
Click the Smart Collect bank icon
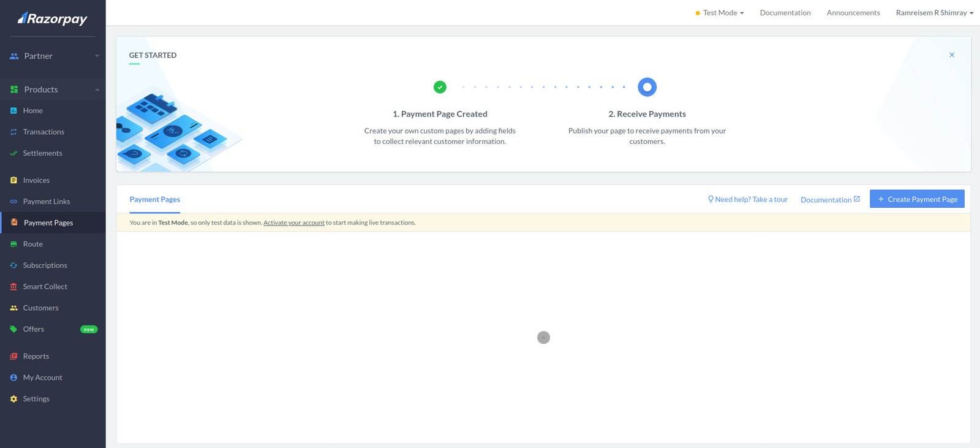[x=13, y=287]
